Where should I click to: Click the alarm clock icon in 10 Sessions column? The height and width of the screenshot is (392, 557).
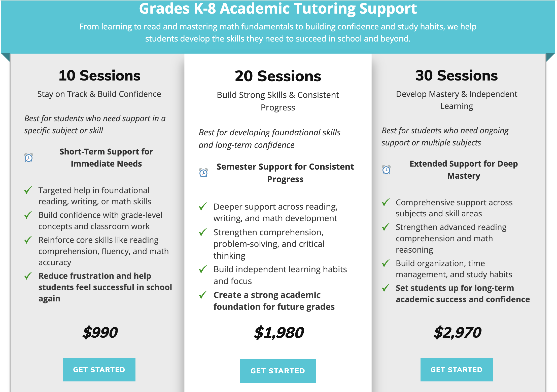coord(29,158)
